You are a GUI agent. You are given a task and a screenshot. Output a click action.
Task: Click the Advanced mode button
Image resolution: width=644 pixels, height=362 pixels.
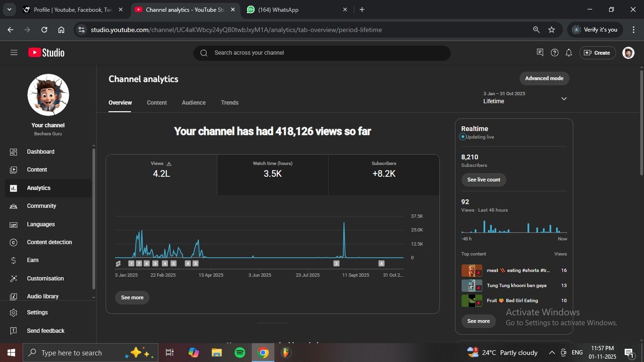tap(544, 78)
